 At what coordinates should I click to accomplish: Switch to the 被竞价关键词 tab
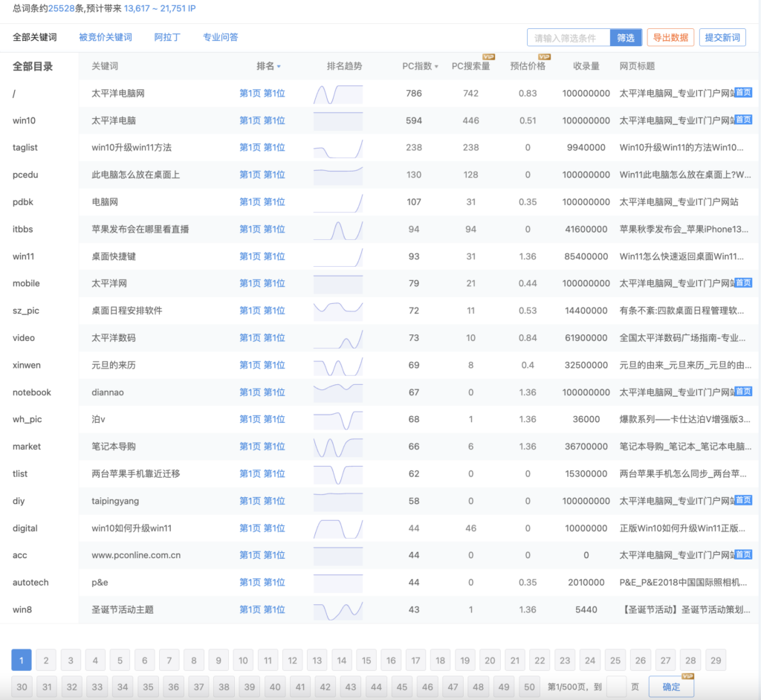pyautogui.click(x=106, y=37)
